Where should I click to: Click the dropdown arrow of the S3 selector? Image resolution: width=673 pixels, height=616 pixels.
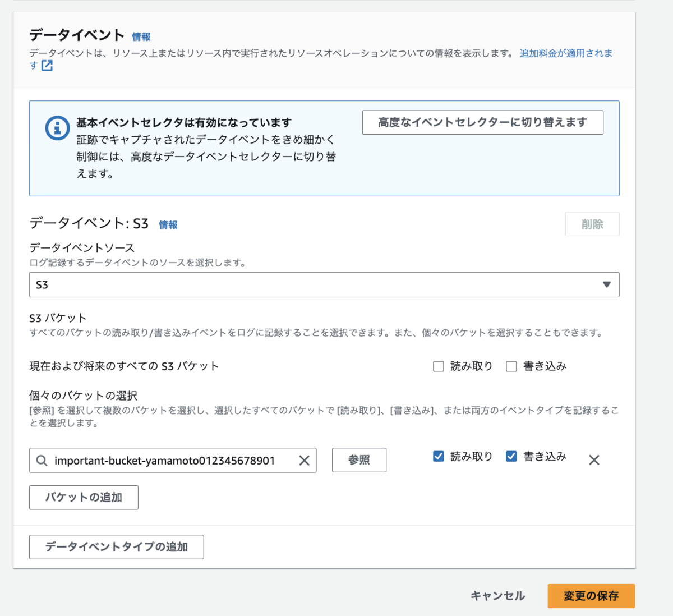pos(606,285)
